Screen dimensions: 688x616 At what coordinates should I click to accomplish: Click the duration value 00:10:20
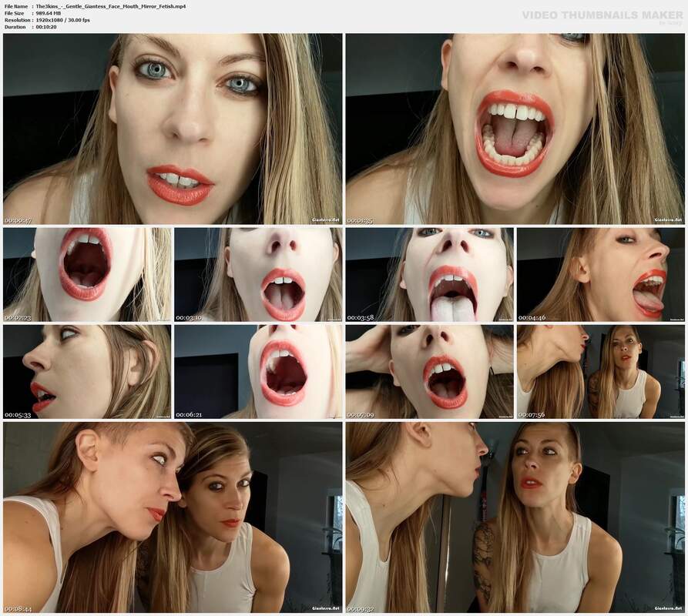(46, 27)
